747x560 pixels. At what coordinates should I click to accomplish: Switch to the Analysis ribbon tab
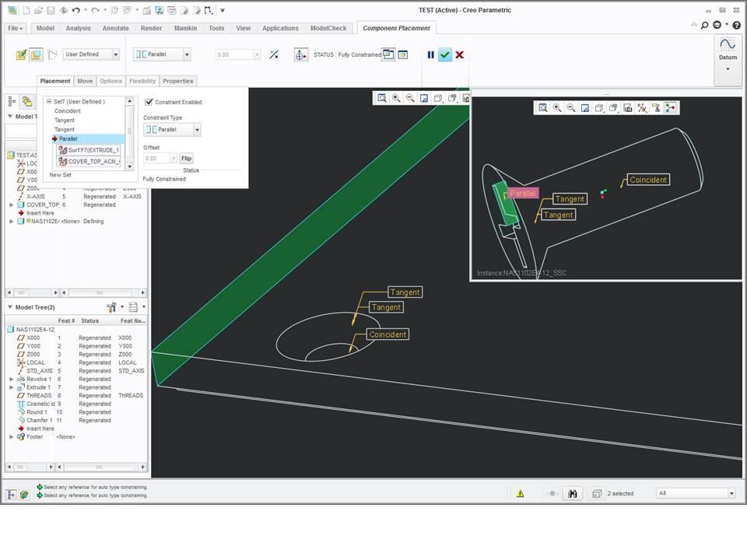[x=78, y=28]
